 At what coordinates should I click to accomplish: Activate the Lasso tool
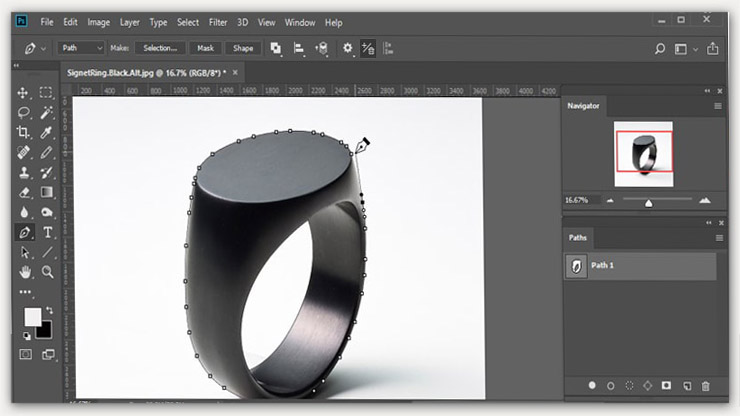pyautogui.click(x=23, y=112)
